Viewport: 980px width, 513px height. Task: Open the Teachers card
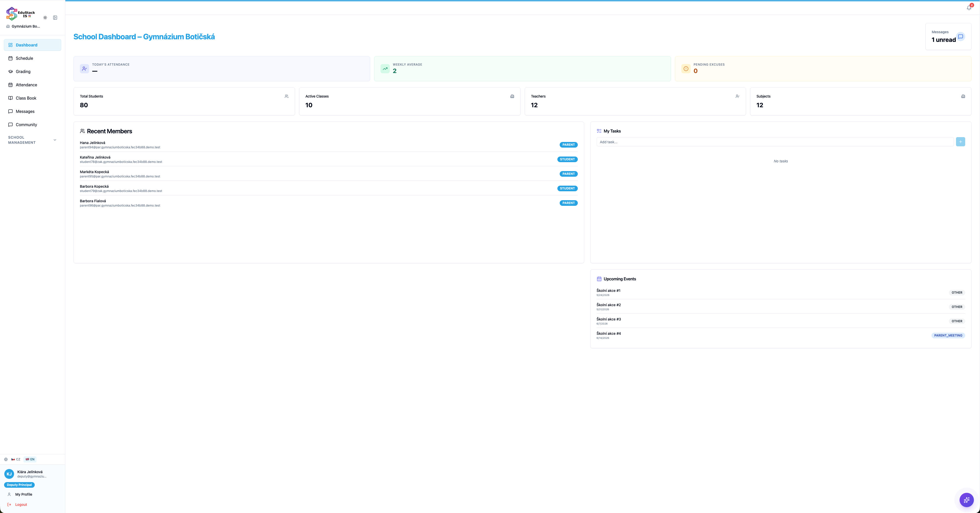coord(635,101)
